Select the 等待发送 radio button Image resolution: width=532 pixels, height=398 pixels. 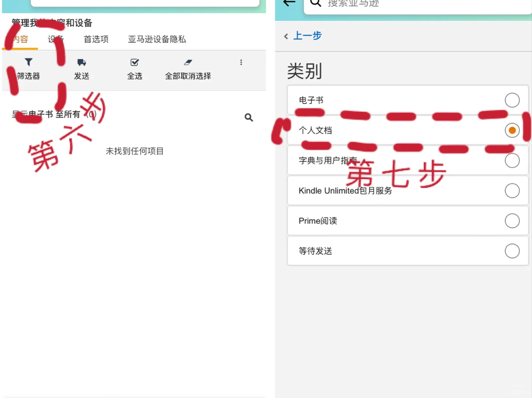[512, 251]
